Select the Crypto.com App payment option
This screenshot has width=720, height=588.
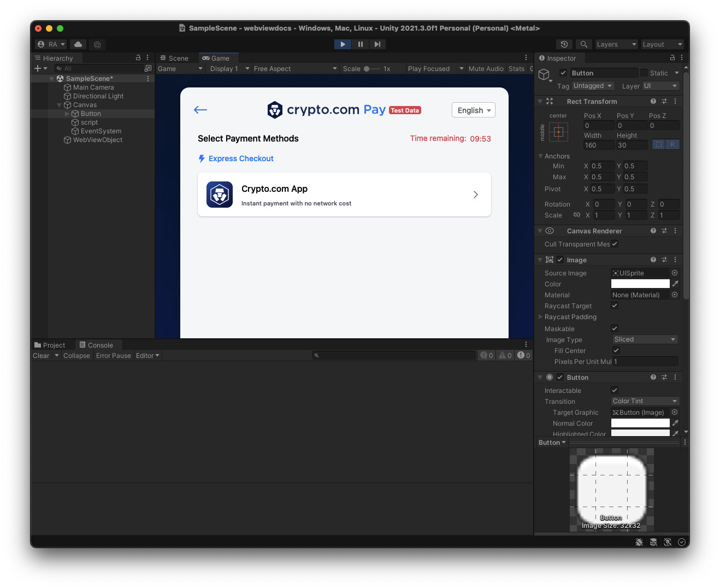pos(344,195)
